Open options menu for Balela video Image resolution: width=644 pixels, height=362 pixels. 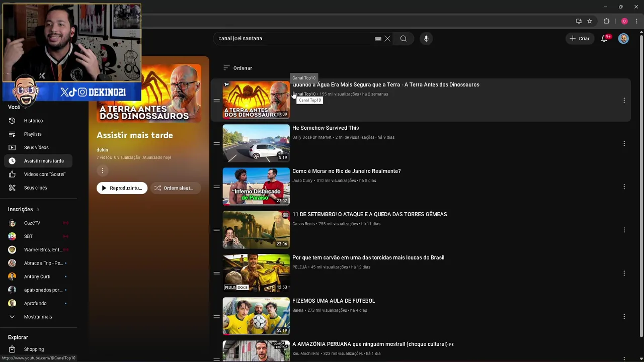pos(624,317)
